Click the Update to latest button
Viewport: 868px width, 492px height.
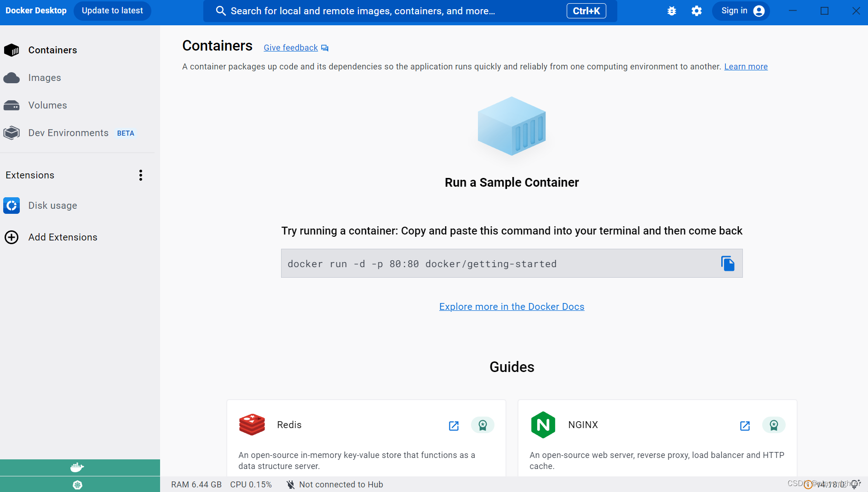point(112,11)
